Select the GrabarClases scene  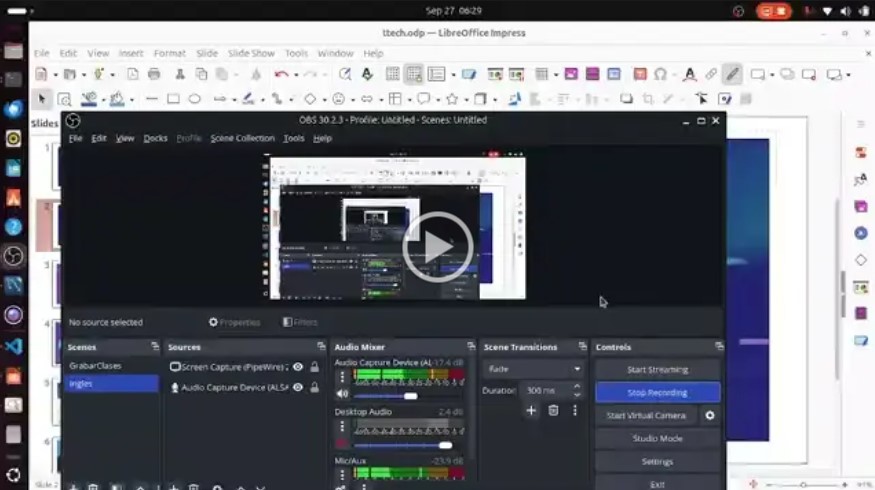(x=112, y=366)
